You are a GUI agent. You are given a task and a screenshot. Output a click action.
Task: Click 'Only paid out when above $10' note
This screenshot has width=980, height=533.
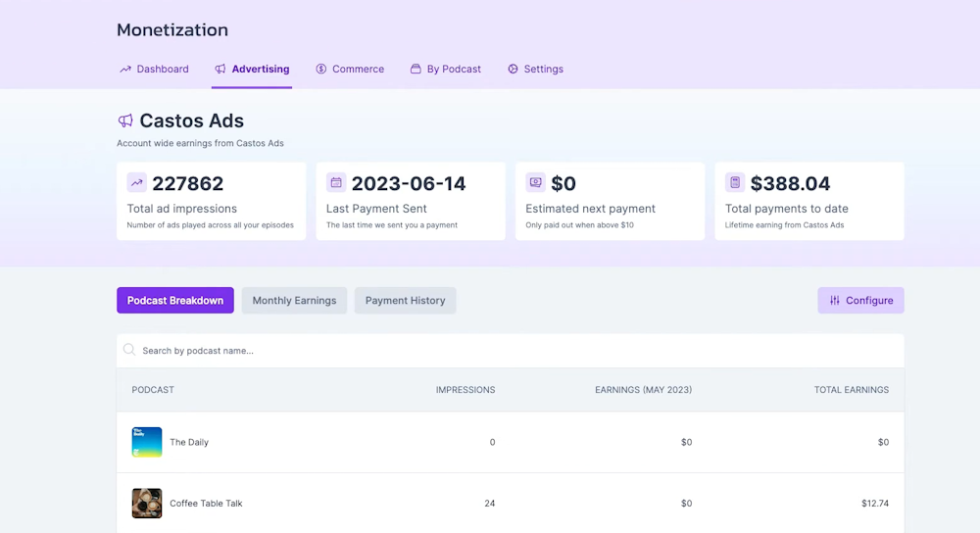point(579,225)
